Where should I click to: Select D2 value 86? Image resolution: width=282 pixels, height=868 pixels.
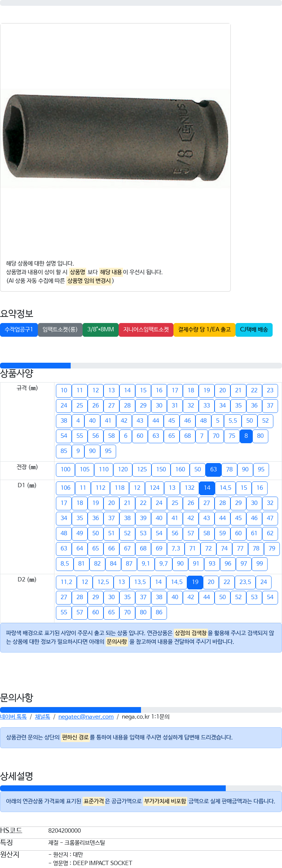click(159, 612)
